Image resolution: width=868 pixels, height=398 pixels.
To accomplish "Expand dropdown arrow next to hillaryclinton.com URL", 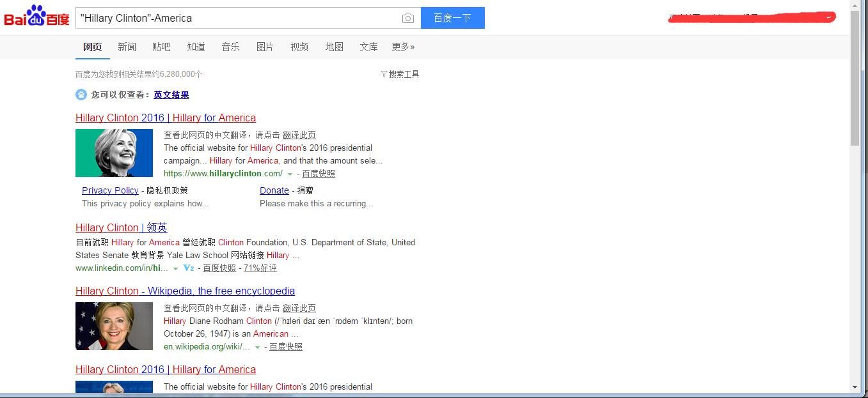I will [290, 174].
